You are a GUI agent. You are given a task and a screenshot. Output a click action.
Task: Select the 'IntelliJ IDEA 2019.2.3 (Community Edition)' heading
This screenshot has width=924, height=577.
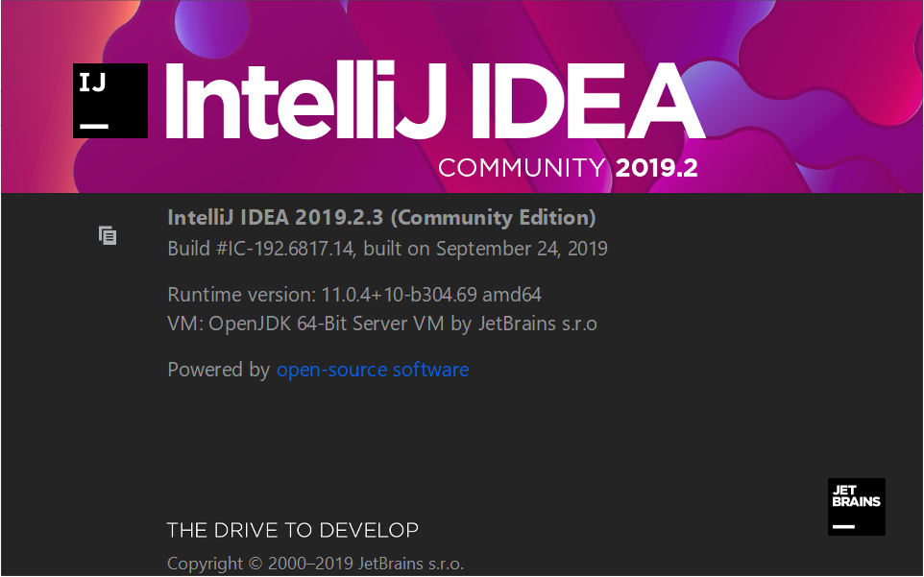point(381,217)
